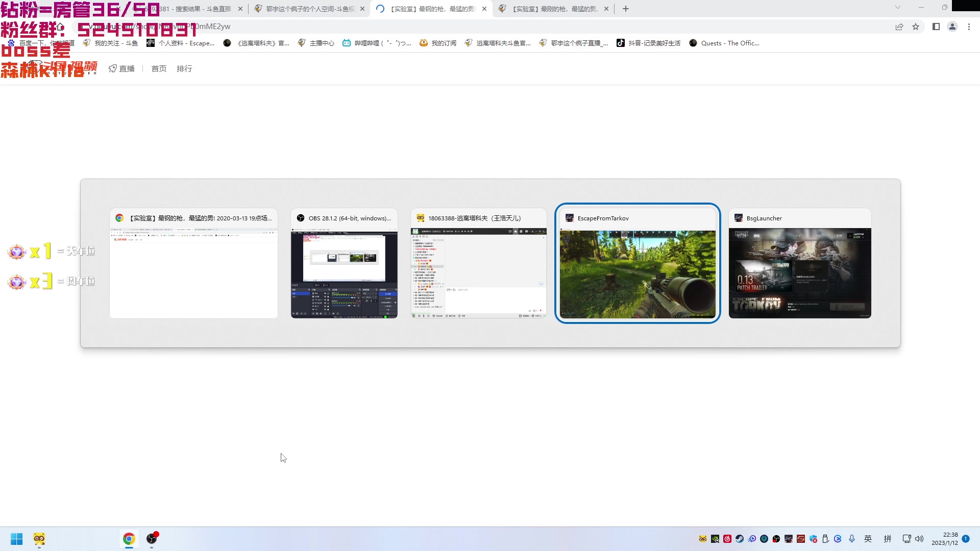This screenshot has width=980, height=551.
Task: Click the Escape from Tarkov tray icon
Action: click(x=789, y=539)
